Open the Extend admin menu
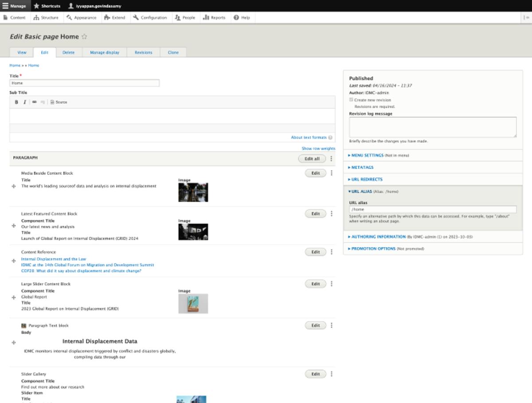The height and width of the screenshot is (403, 532). [x=115, y=18]
